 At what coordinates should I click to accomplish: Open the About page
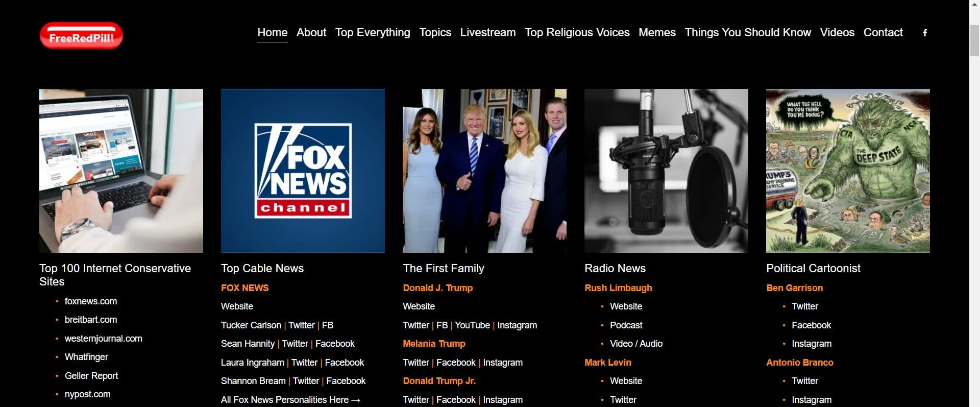coord(311,33)
